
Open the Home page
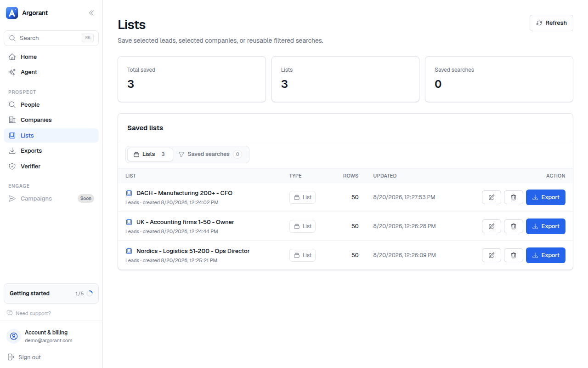pos(51,57)
